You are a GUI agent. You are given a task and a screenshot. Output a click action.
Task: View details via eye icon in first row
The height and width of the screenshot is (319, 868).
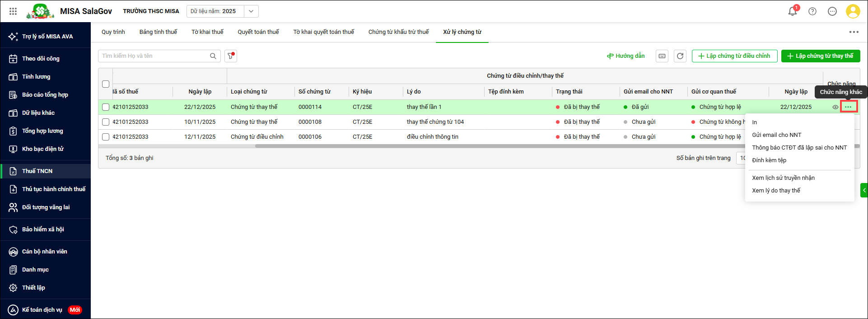point(835,107)
